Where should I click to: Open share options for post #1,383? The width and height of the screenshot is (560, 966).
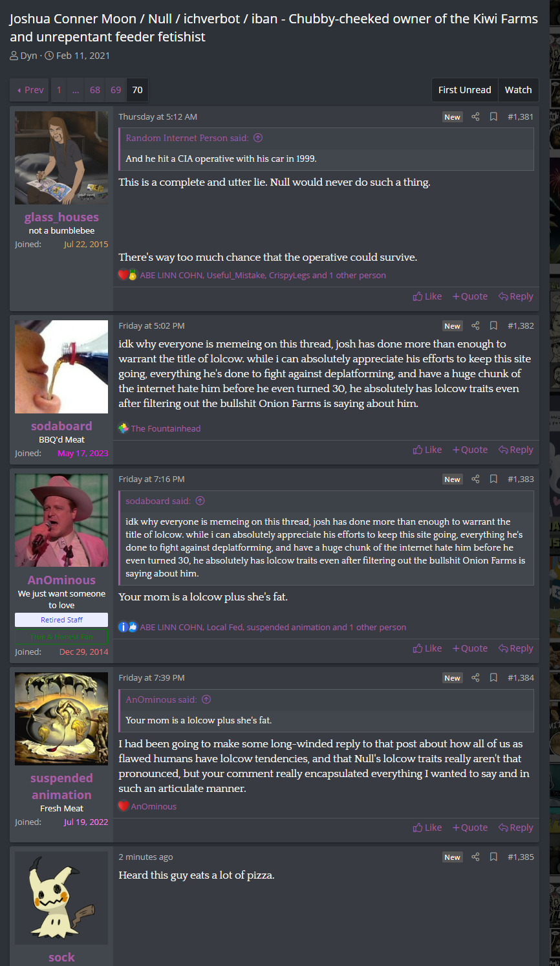pos(475,479)
